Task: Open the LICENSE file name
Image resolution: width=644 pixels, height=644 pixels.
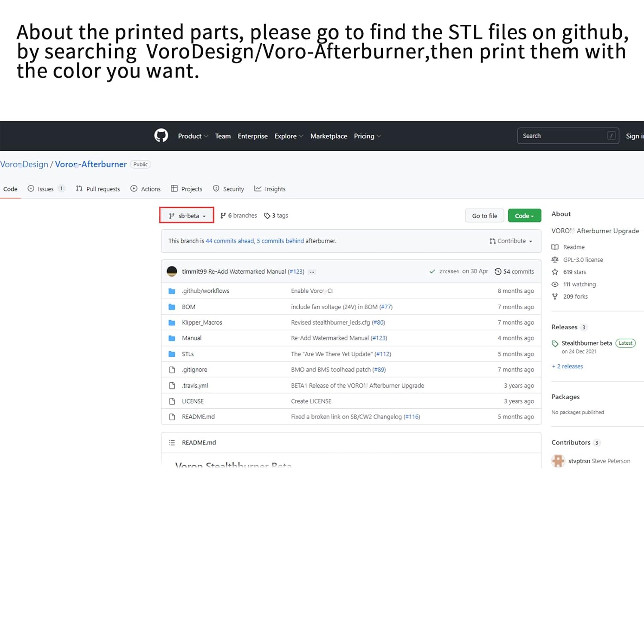Action: click(x=193, y=401)
